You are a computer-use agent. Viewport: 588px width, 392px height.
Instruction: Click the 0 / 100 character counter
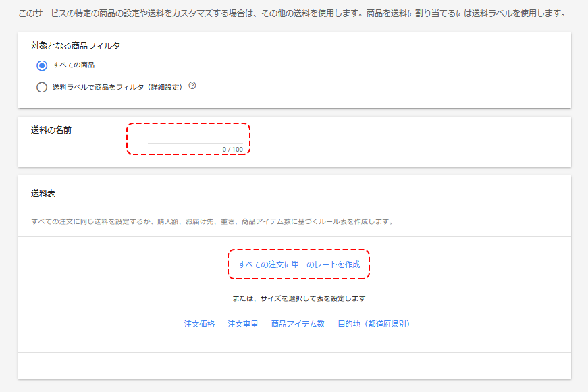[232, 150]
